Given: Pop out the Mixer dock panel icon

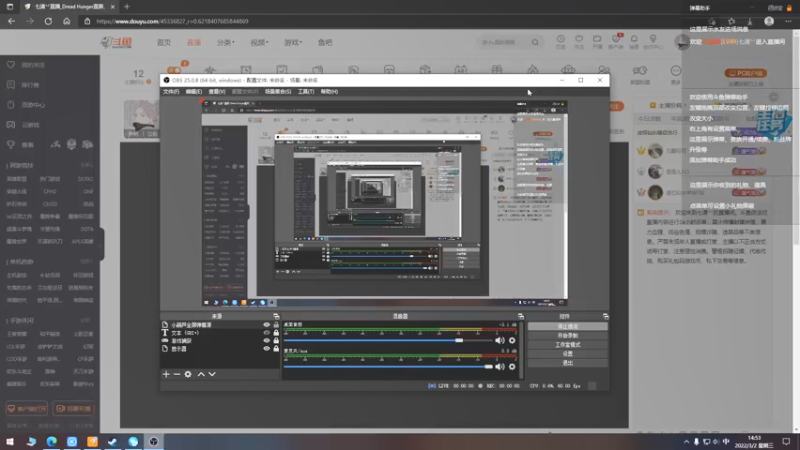Looking at the screenshot, I should 521,316.
